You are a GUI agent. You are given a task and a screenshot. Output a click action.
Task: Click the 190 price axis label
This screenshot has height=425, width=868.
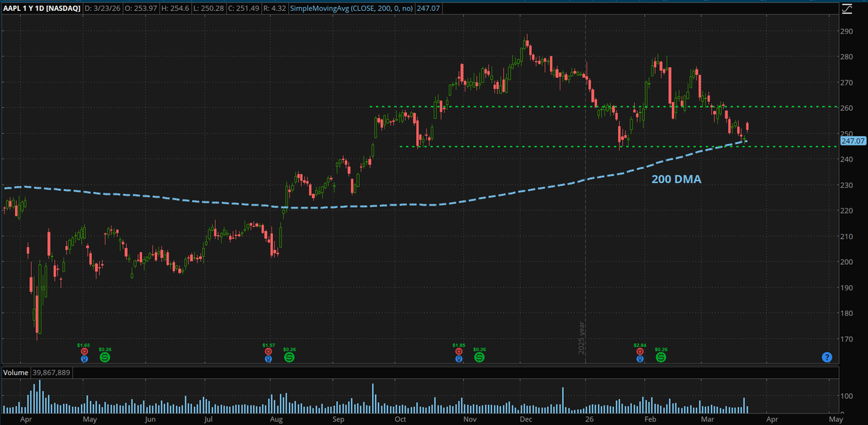coord(847,287)
